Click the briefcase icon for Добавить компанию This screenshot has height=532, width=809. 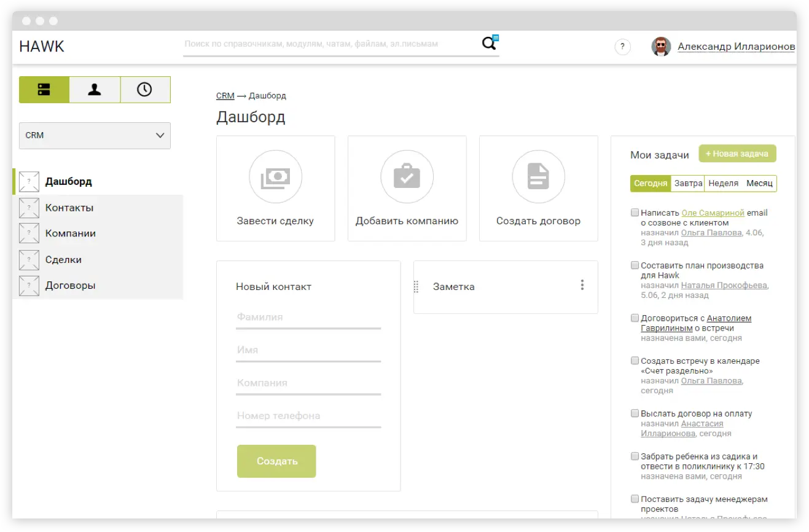click(407, 177)
